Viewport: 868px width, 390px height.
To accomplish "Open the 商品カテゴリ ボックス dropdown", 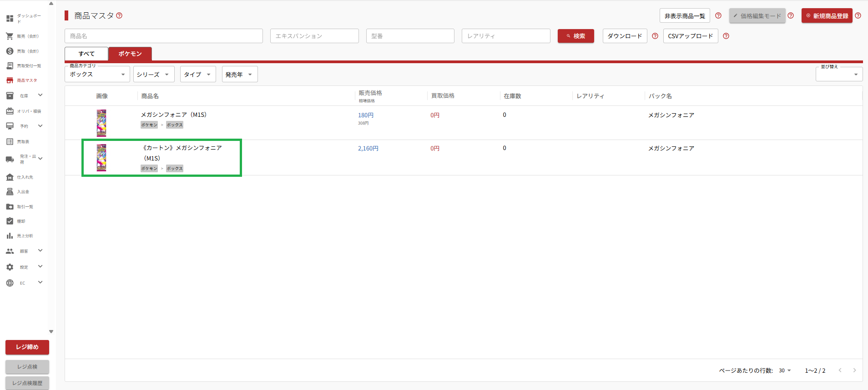I will click(97, 75).
